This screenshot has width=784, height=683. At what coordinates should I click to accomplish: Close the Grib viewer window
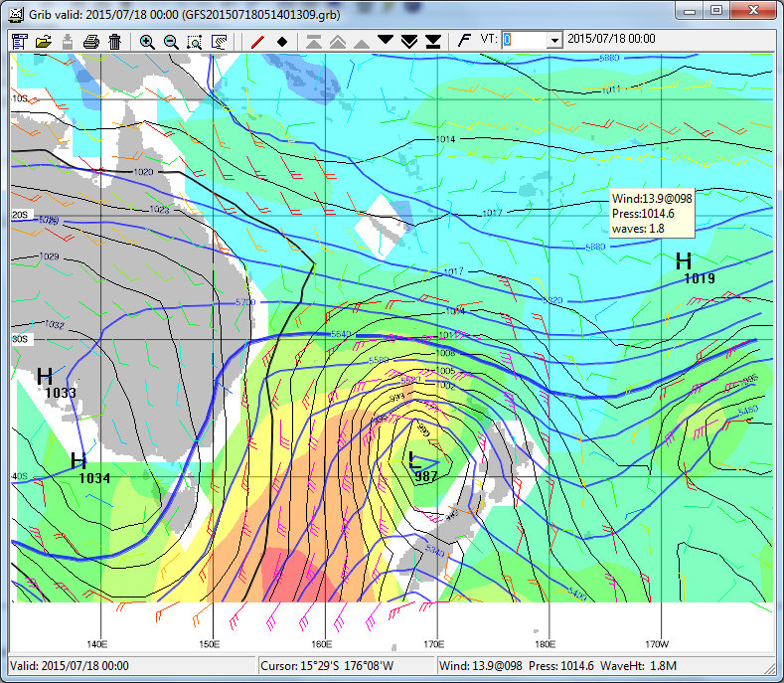[x=753, y=11]
